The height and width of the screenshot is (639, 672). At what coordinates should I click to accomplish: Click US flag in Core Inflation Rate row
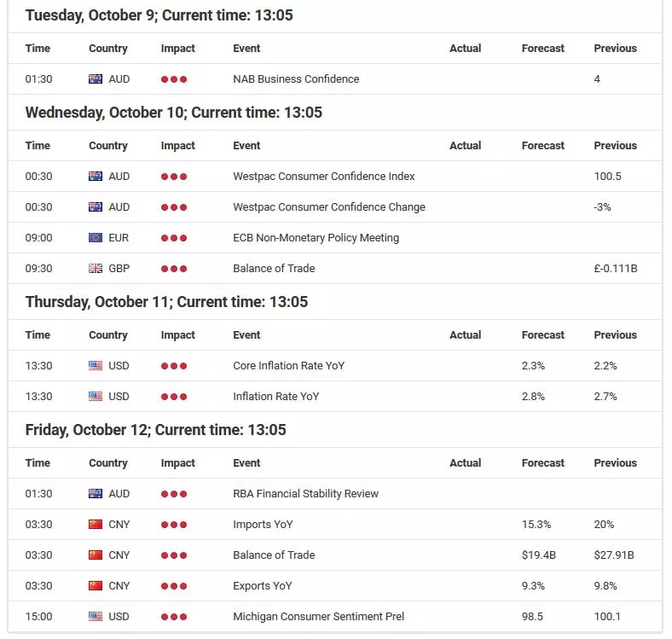pyautogui.click(x=96, y=365)
